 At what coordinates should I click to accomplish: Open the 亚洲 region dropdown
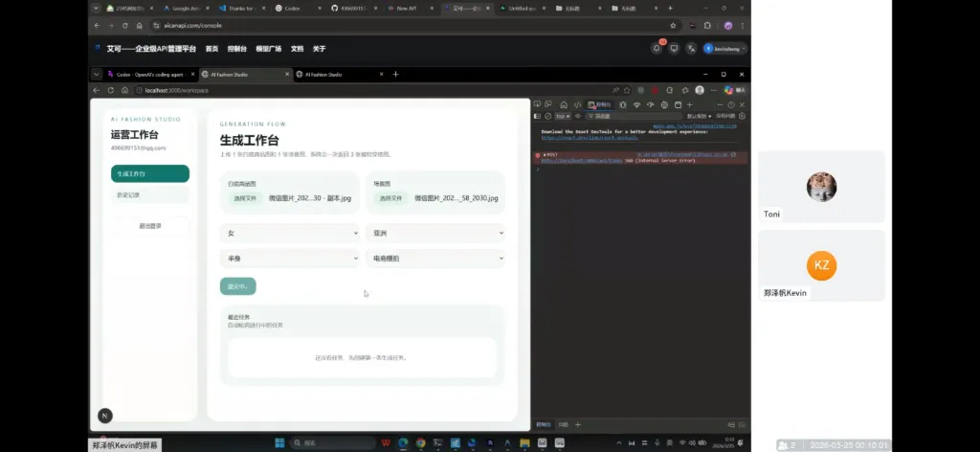click(435, 234)
